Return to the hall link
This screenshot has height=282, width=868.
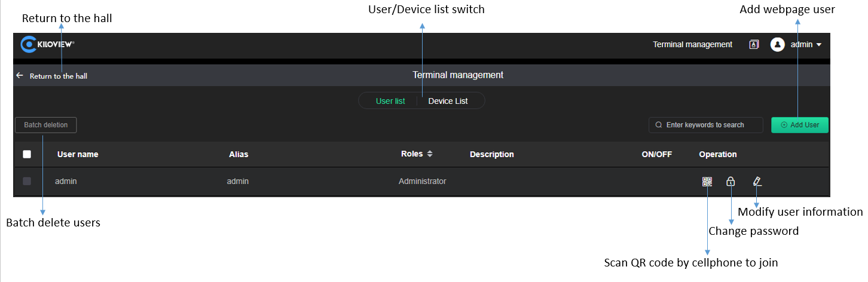tap(59, 76)
